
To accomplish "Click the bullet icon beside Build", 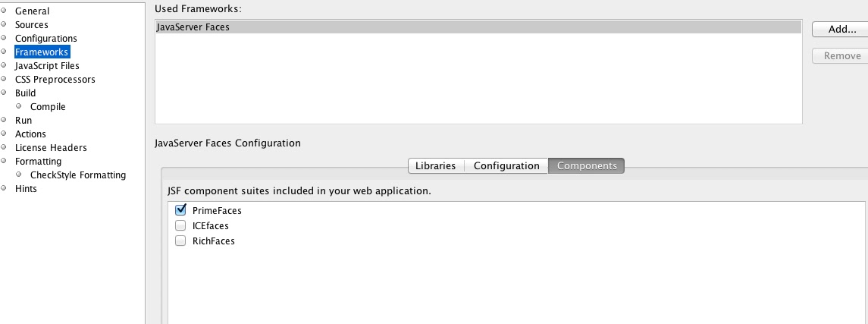I will tap(4, 93).
